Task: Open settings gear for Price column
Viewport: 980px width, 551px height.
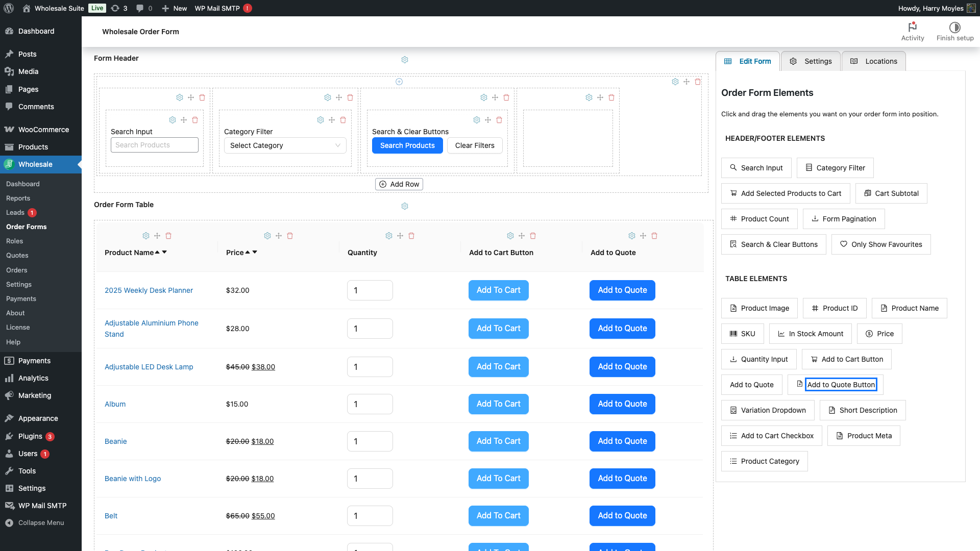Action: [x=267, y=236]
